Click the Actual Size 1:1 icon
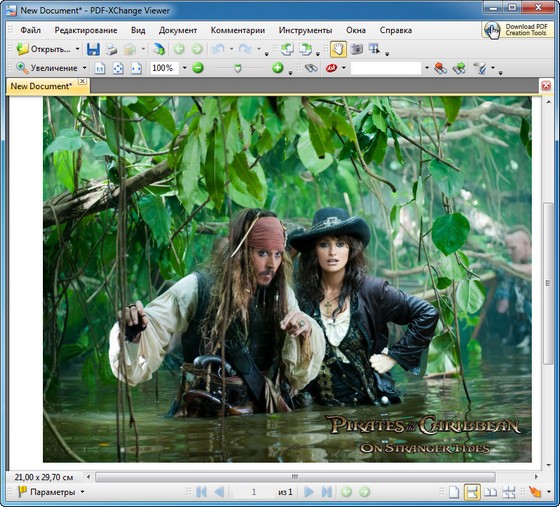The image size is (560, 507). [x=100, y=68]
